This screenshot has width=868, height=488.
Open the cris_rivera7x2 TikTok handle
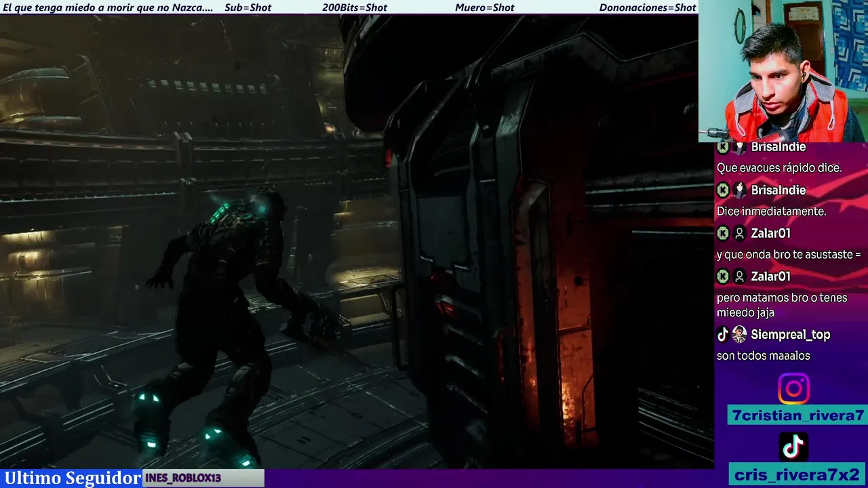pos(797,474)
